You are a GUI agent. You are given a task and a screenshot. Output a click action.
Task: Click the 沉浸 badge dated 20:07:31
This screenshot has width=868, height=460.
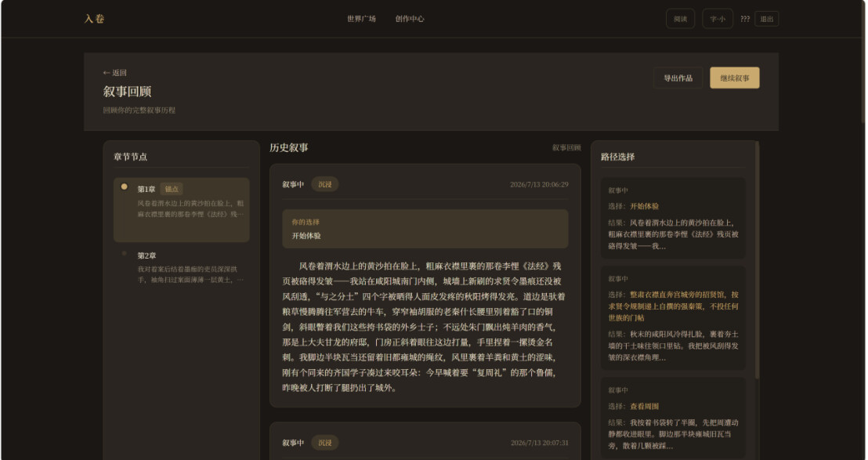[325, 443]
